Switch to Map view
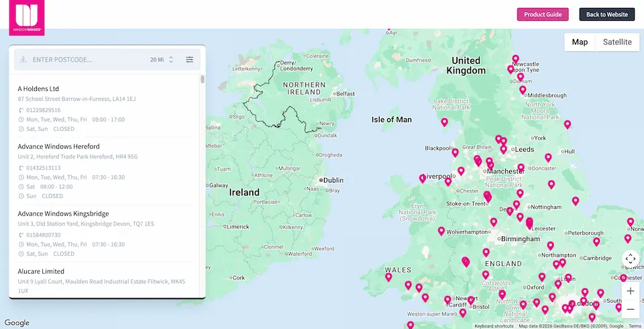The width and height of the screenshot is (644, 329). [580, 42]
